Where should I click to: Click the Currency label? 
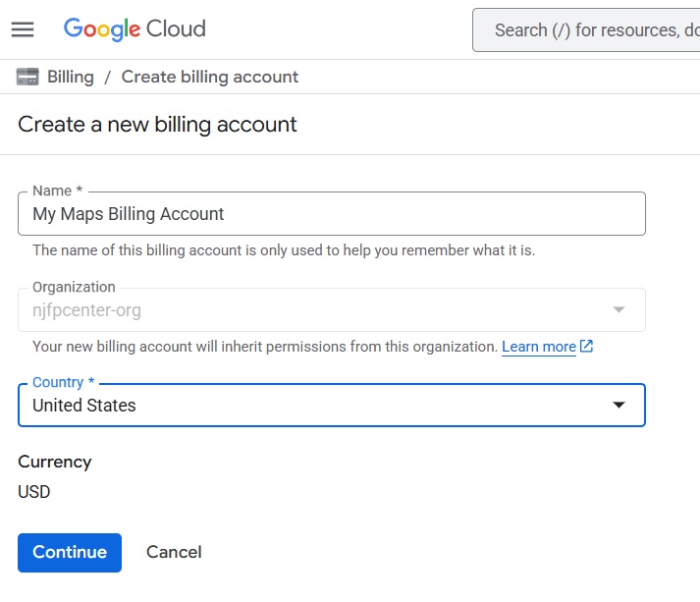[55, 462]
